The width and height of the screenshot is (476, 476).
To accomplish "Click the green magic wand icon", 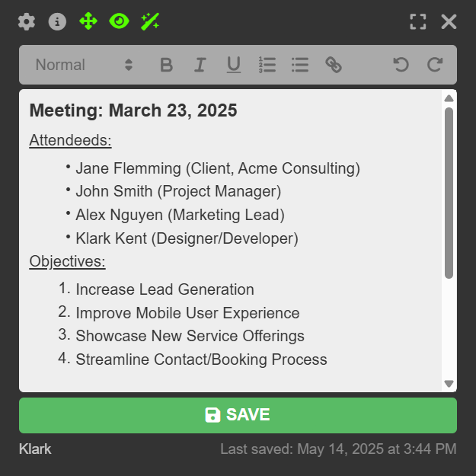I will (x=150, y=21).
